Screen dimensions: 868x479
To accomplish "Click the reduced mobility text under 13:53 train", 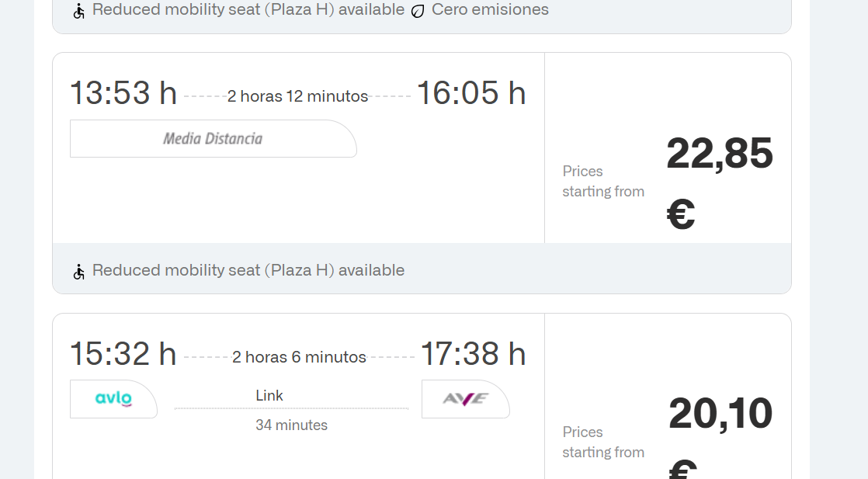I will click(x=248, y=270).
